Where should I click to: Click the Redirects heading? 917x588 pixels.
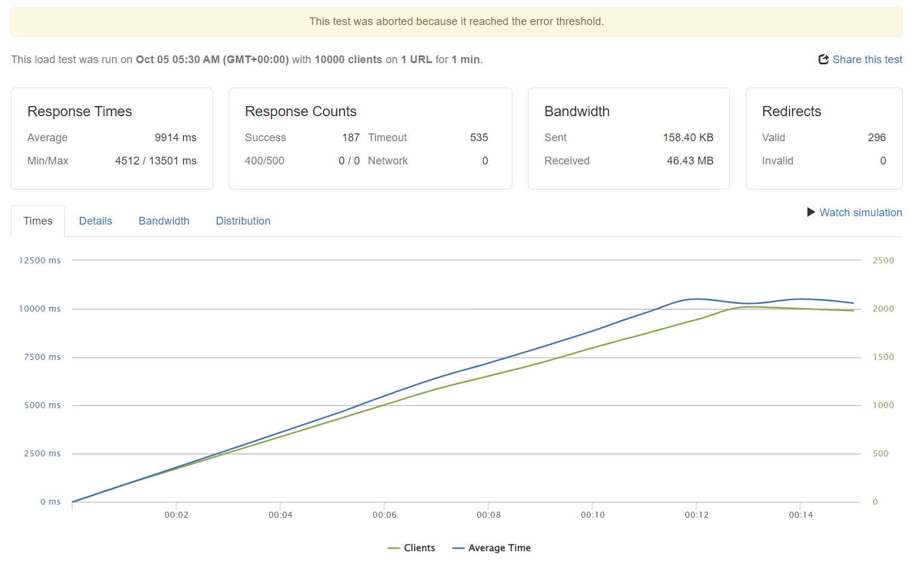(791, 111)
